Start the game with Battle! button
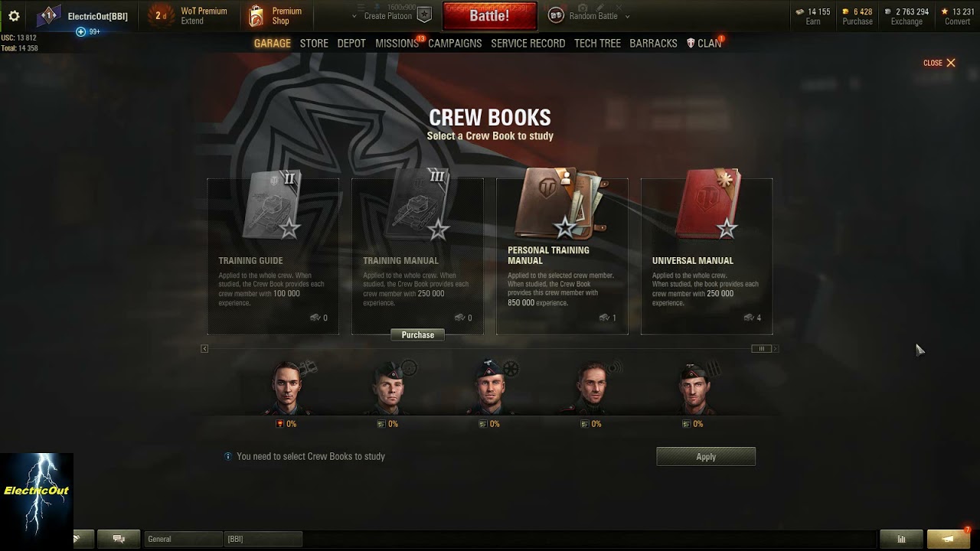Screen dimensions: 980x551 489,16
